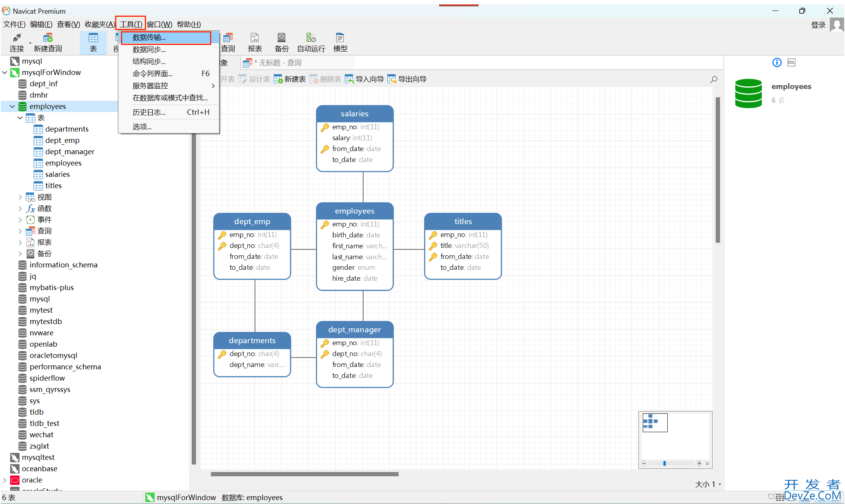
Task: Select the departments table box in diagram
Action: 252,354
